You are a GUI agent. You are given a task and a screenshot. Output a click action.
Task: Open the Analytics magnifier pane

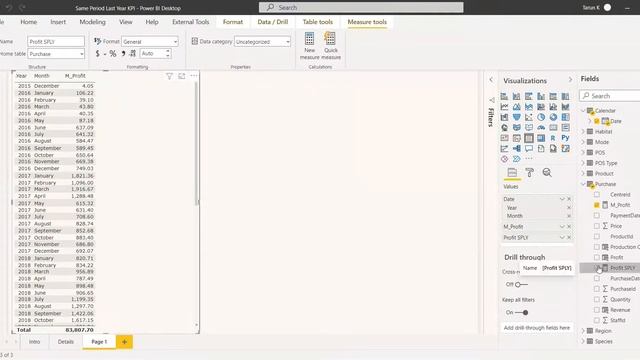547,173
